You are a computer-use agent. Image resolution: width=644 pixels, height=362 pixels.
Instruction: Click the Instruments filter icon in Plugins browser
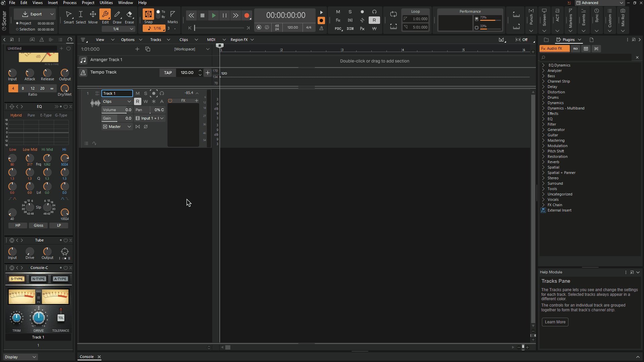pyautogui.click(x=586, y=49)
